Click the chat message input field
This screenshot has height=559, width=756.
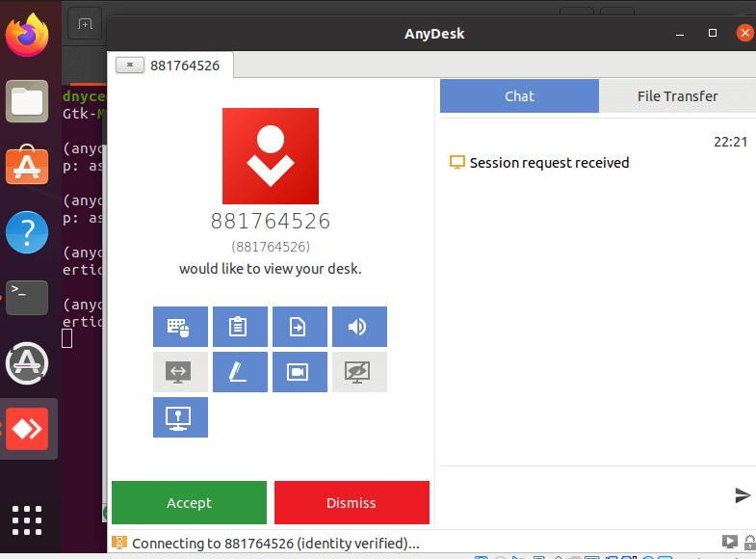click(586, 494)
